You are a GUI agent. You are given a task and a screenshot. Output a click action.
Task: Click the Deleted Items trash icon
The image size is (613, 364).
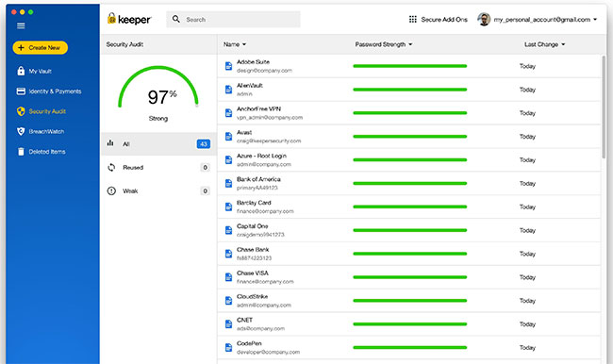tap(21, 152)
